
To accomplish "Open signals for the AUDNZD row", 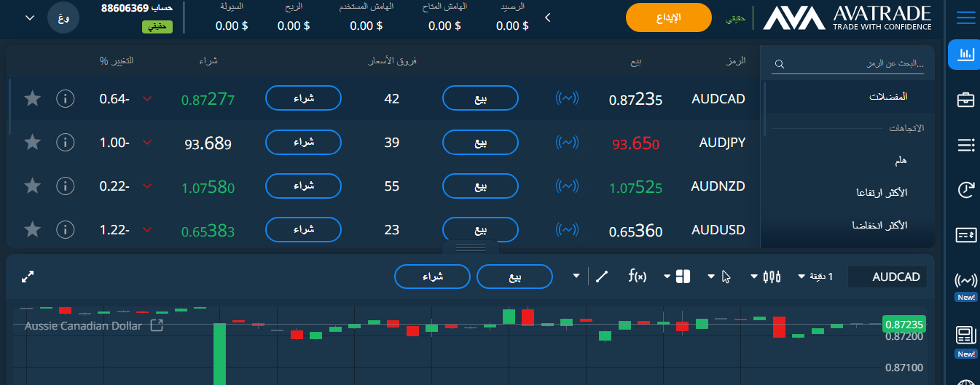I will [x=568, y=186].
